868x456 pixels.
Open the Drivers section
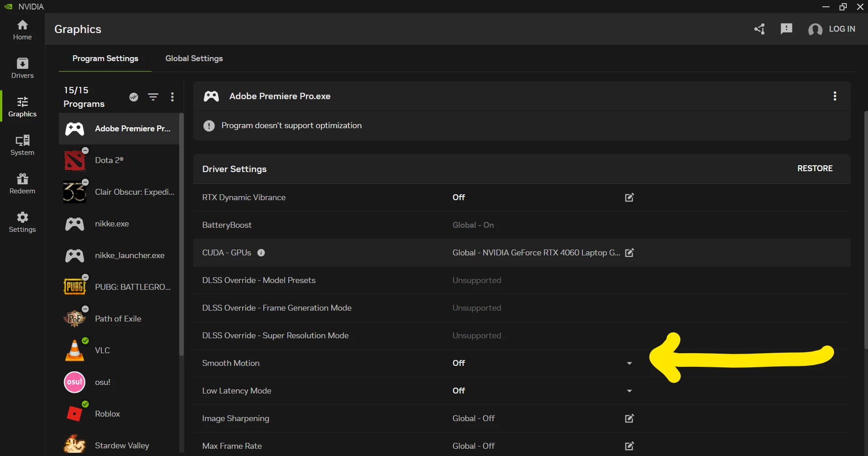[22, 68]
